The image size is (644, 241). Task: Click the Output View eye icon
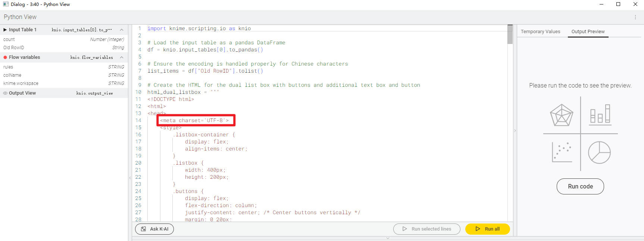coord(5,93)
